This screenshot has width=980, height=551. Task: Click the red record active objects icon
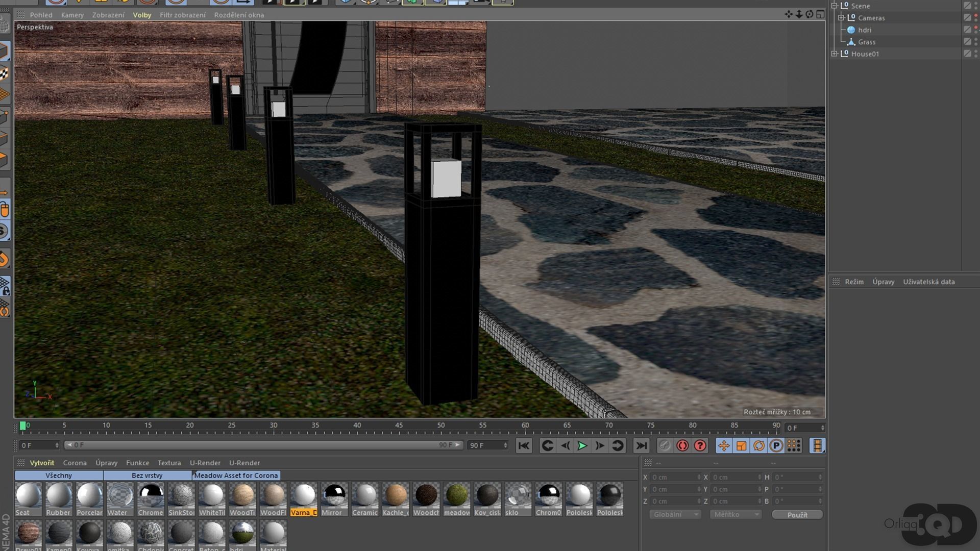[x=682, y=445]
